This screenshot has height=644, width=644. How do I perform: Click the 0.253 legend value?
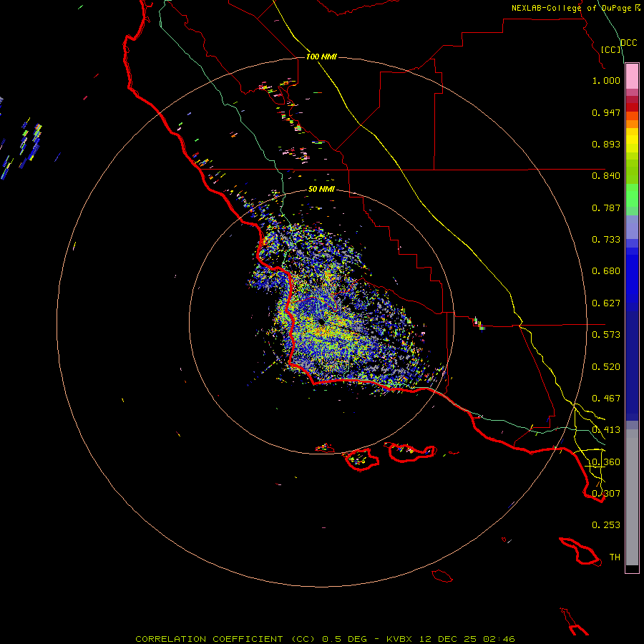coord(606,525)
